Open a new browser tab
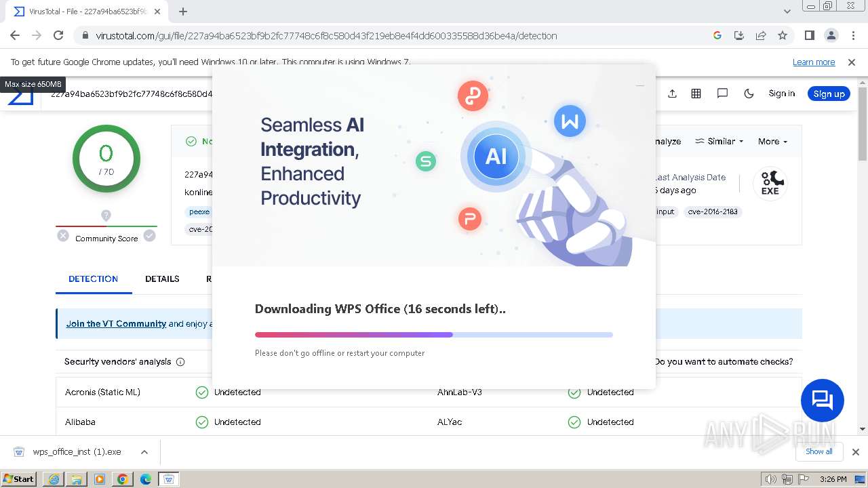 coord(183,12)
